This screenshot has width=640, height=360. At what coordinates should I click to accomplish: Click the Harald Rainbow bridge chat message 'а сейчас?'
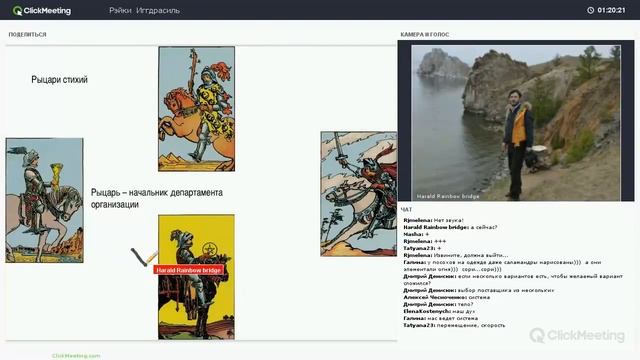point(450,227)
